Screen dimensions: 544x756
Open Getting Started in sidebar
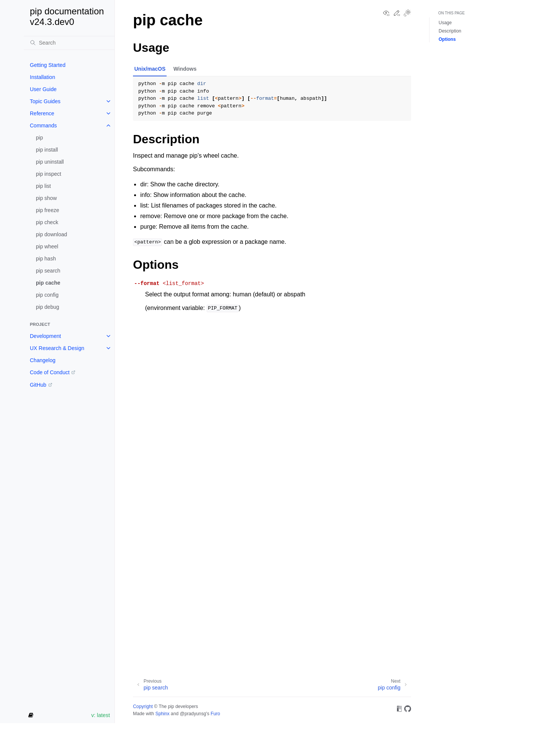(x=48, y=65)
